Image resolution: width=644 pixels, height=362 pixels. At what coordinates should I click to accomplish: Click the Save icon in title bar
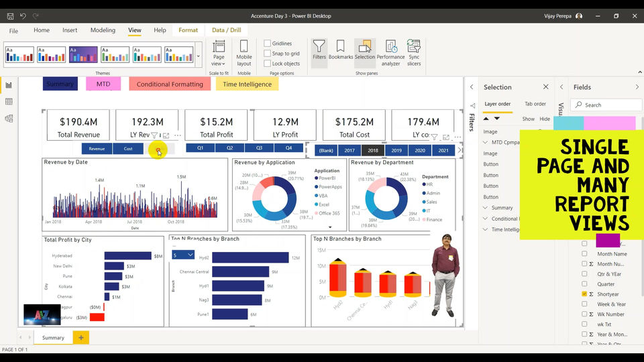point(10,16)
